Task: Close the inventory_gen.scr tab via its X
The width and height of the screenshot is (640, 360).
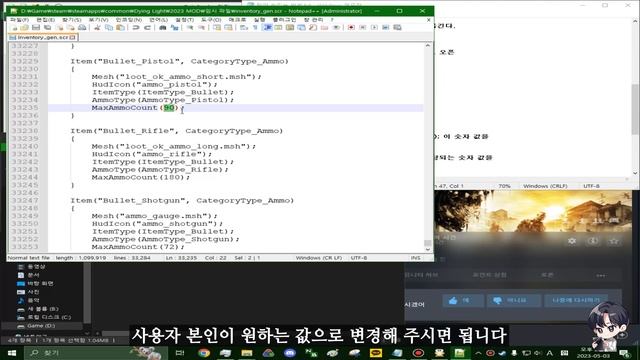Action: tap(73, 37)
